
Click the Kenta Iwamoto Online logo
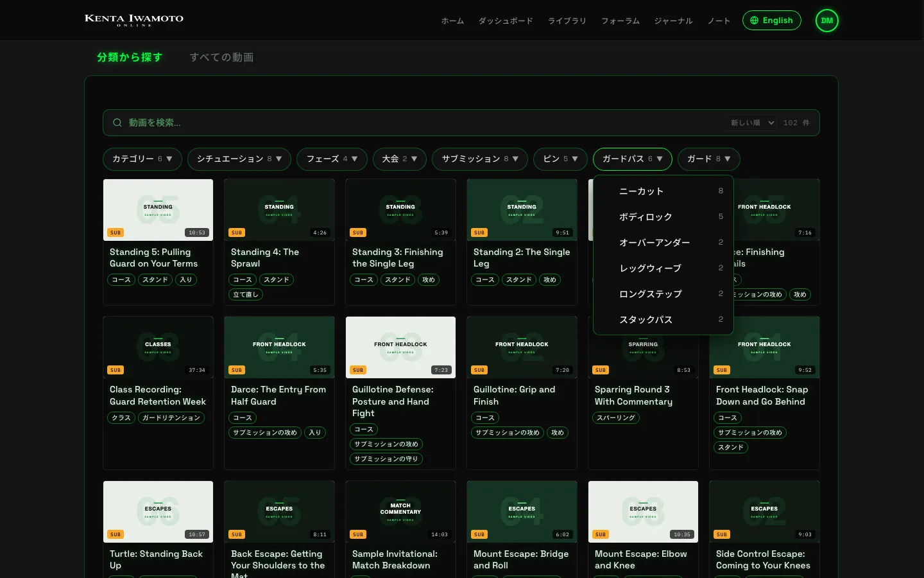tap(134, 20)
